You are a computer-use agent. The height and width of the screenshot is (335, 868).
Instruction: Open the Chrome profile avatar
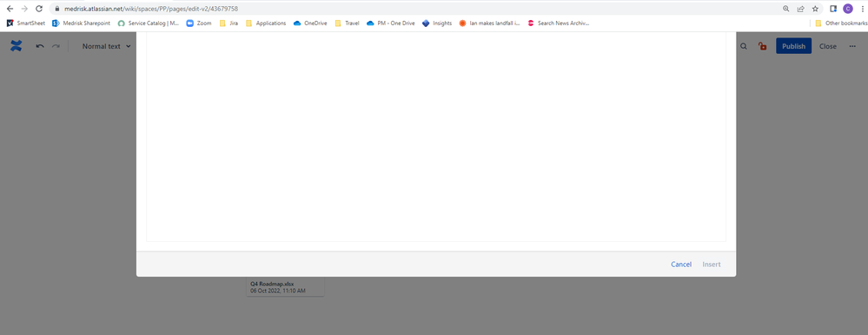pyautogui.click(x=847, y=9)
